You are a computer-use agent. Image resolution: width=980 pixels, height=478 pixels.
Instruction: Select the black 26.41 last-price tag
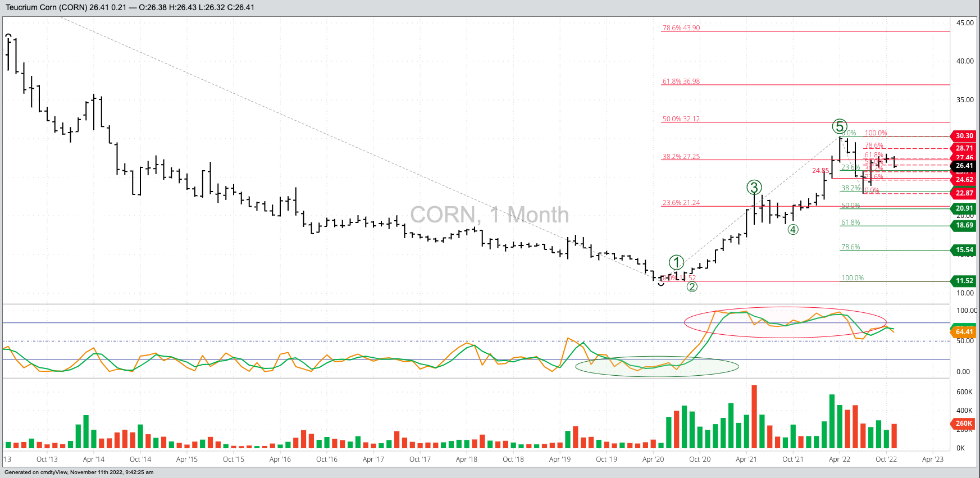964,166
